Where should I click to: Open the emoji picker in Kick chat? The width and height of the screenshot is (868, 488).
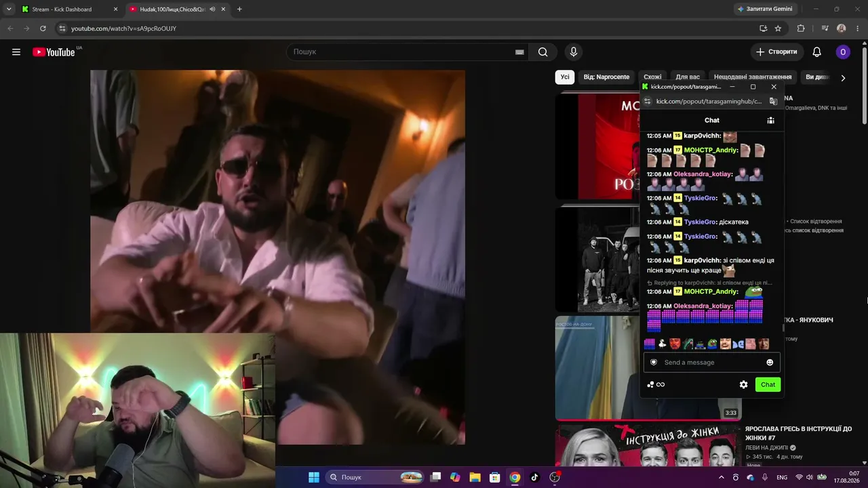(770, 363)
